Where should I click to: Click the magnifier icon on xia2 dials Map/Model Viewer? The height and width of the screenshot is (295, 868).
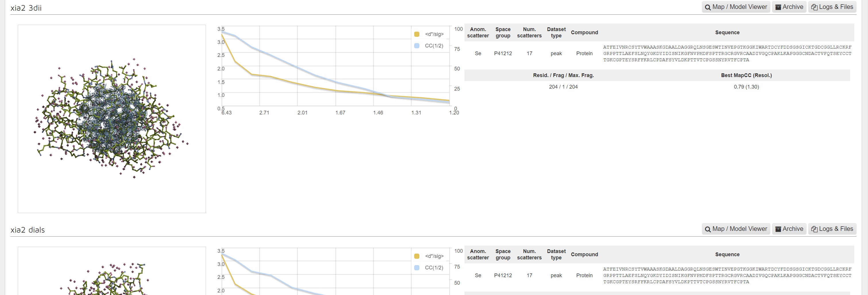pyautogui.click(x=708, y=229)
